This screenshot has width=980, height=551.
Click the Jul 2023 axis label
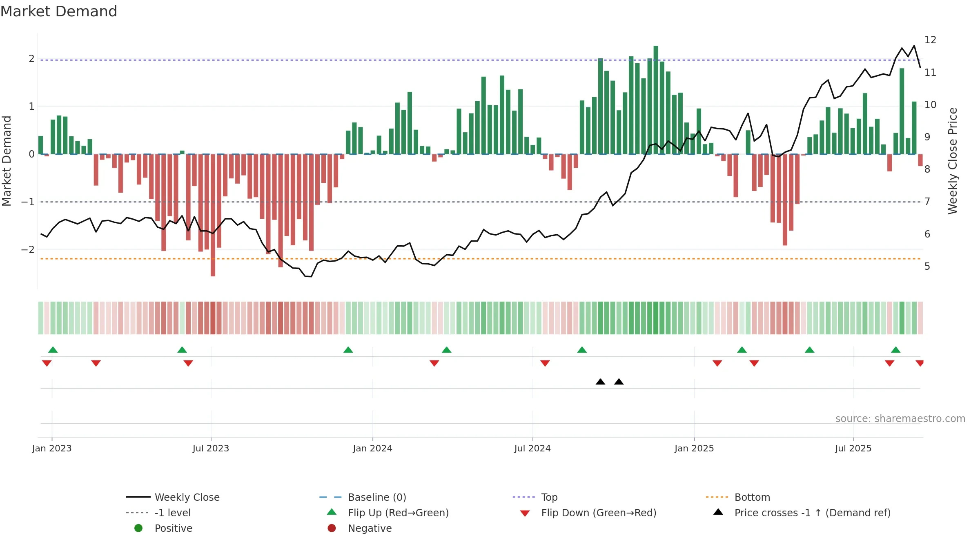click(211, 449)
